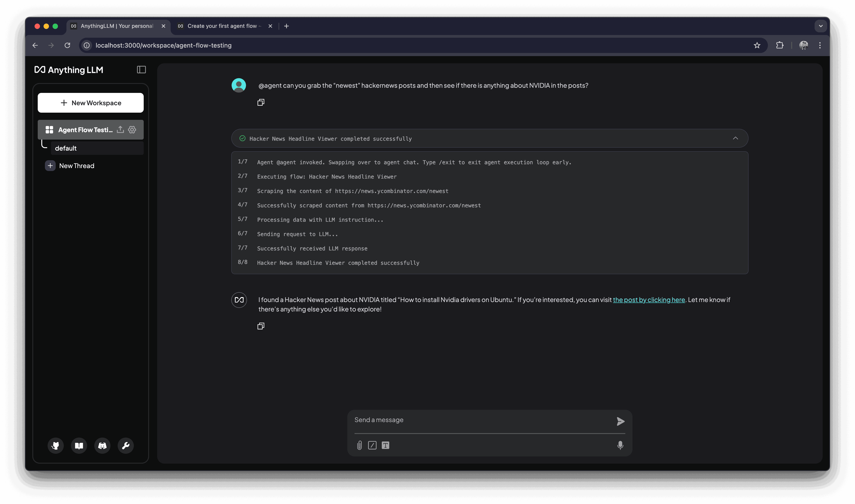Open the GitHub repository icon in sidebar

pos(55,446)
